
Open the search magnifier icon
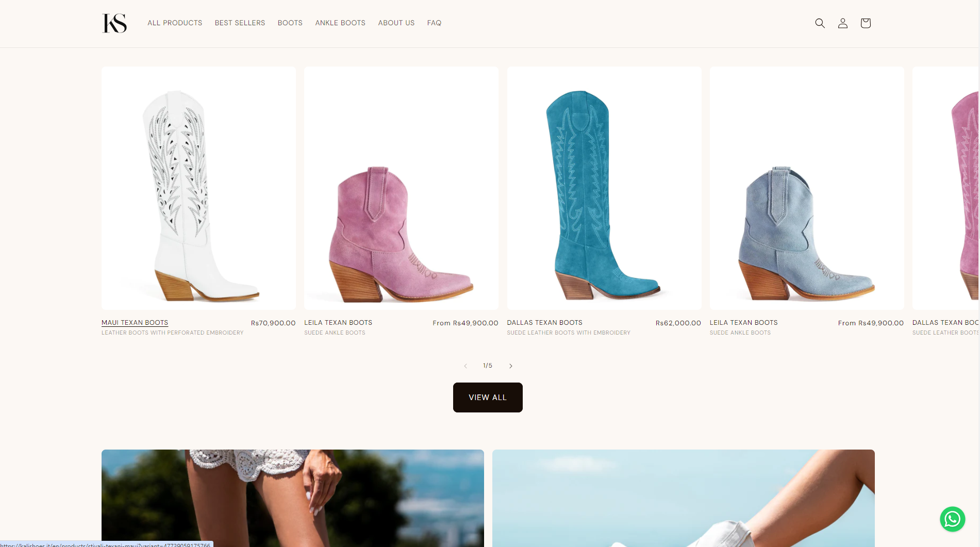coord(820,23)
